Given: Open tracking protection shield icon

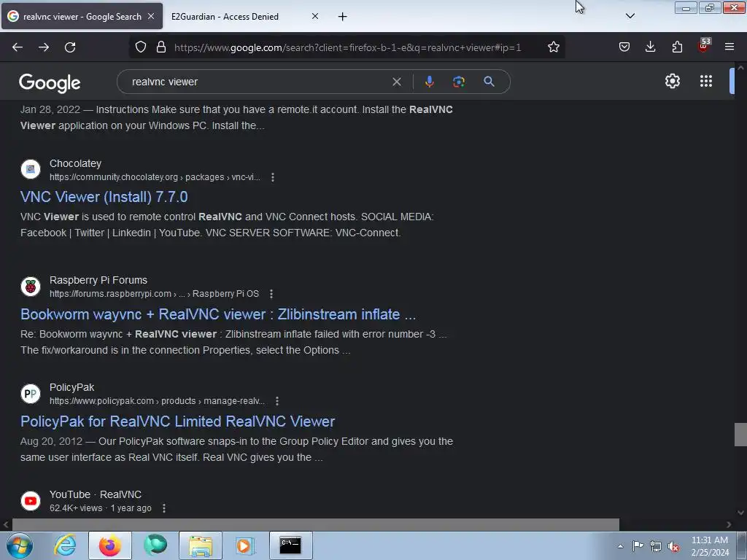Looking at the screenshot, I should click(141, 47).
